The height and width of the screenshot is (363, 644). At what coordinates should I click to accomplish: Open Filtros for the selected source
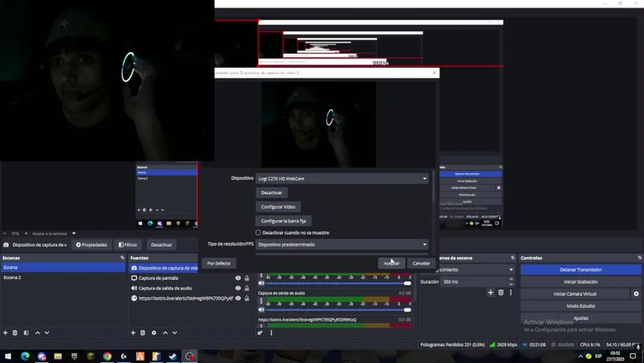[127, 245]
